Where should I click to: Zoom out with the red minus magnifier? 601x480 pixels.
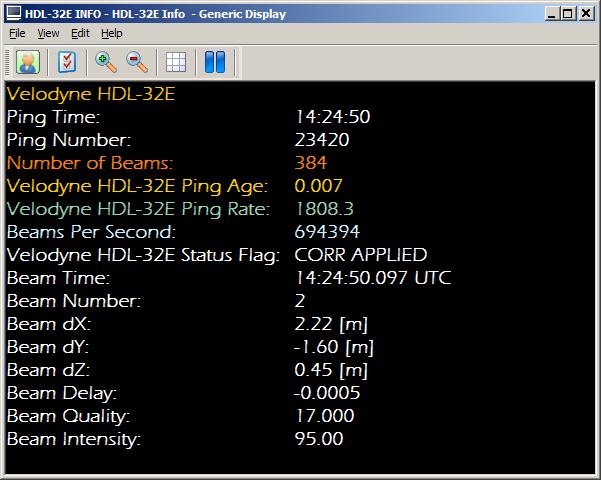[x=137, y=62]
